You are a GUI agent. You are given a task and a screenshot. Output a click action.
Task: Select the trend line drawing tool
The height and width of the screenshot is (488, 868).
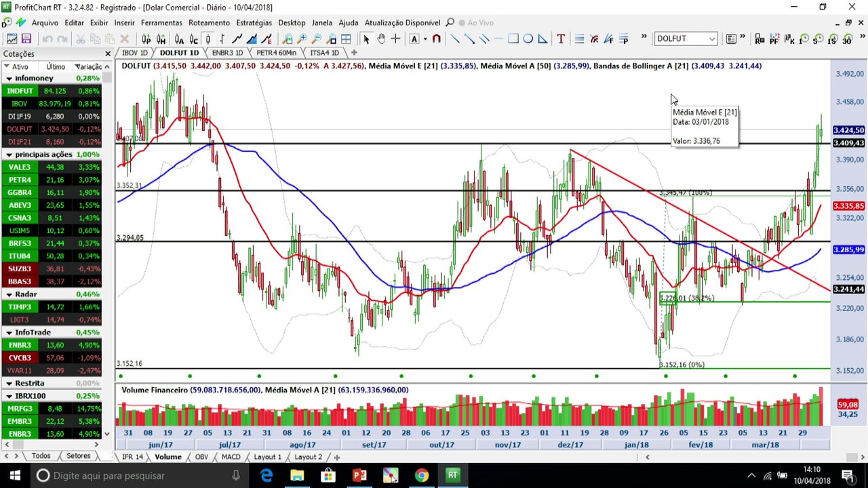pyautogui.click(x=455, y=39)
